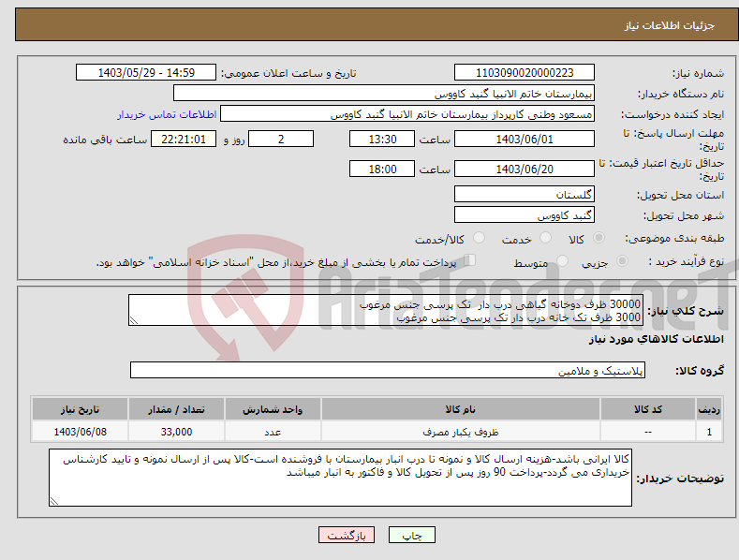739x560 pixels.
Task: Click the واحد شمارش column header
Action: point(273,409)
